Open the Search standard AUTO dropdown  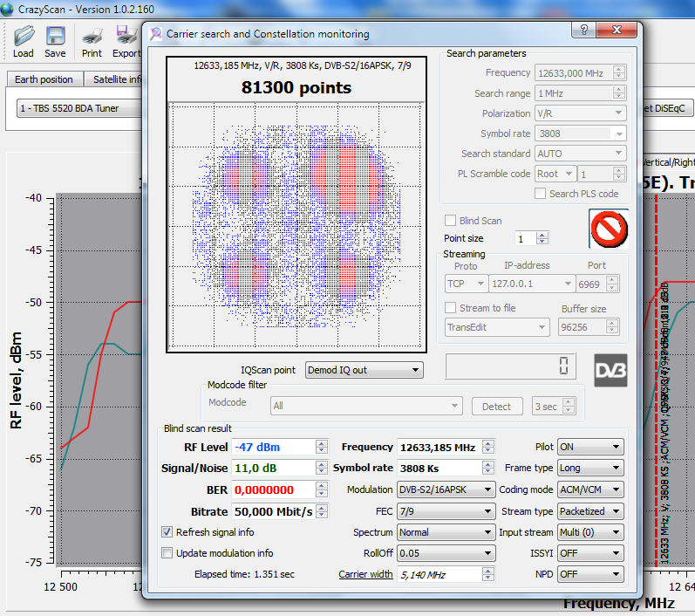[x=580, y=154]
